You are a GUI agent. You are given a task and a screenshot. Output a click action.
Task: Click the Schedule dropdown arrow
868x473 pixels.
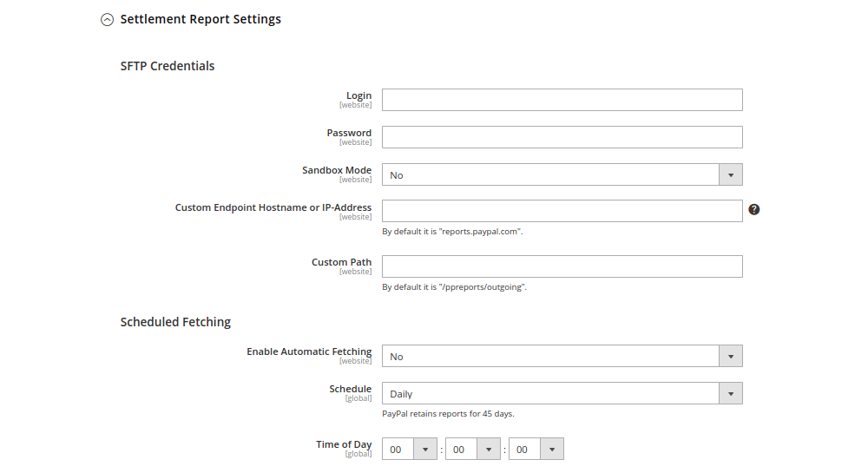[x=731, y=394]
